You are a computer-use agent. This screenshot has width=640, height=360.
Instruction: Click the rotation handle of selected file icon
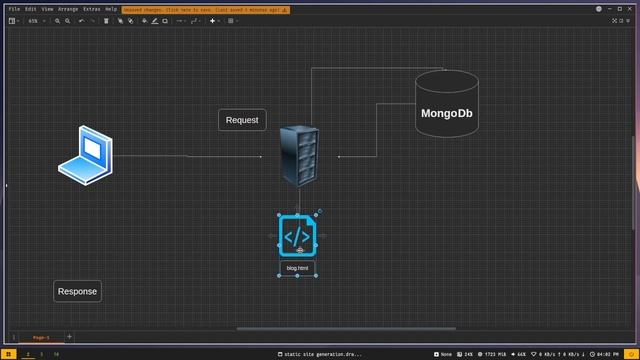pyautogui.click(x=320, y=211)
